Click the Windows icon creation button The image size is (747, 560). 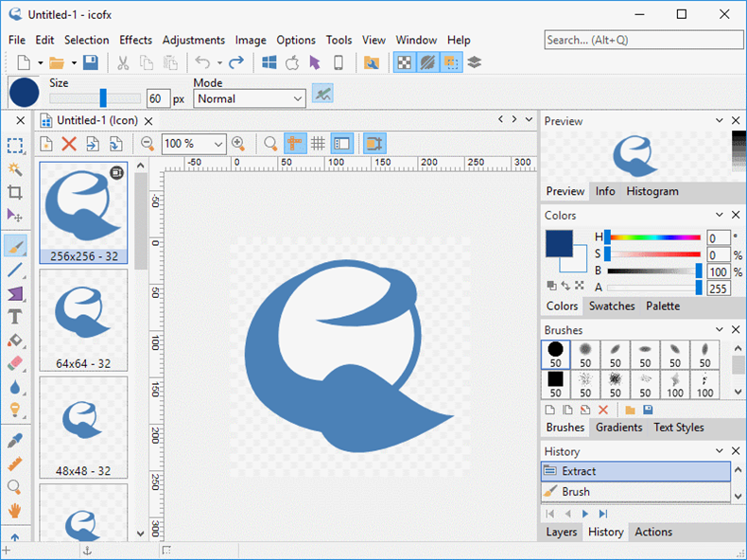[269, 62]
